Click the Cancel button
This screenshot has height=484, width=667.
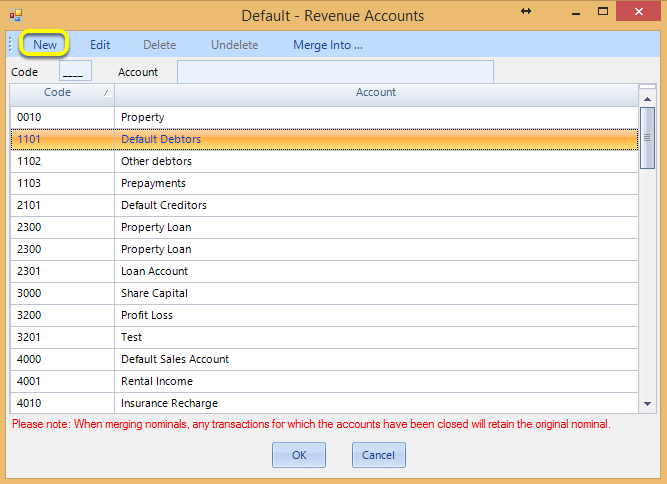pyautogui.click(x=379, y=455)
